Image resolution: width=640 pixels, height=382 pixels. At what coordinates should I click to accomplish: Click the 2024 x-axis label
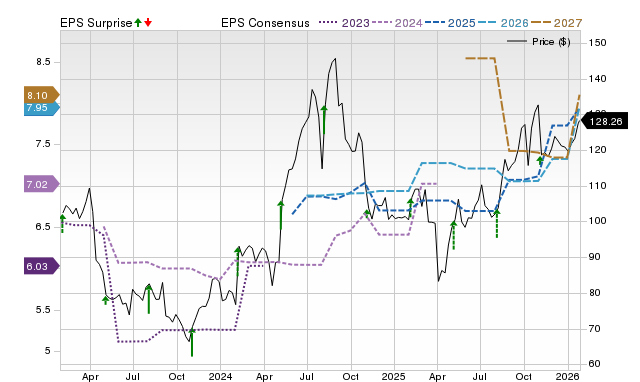point(220,376)
